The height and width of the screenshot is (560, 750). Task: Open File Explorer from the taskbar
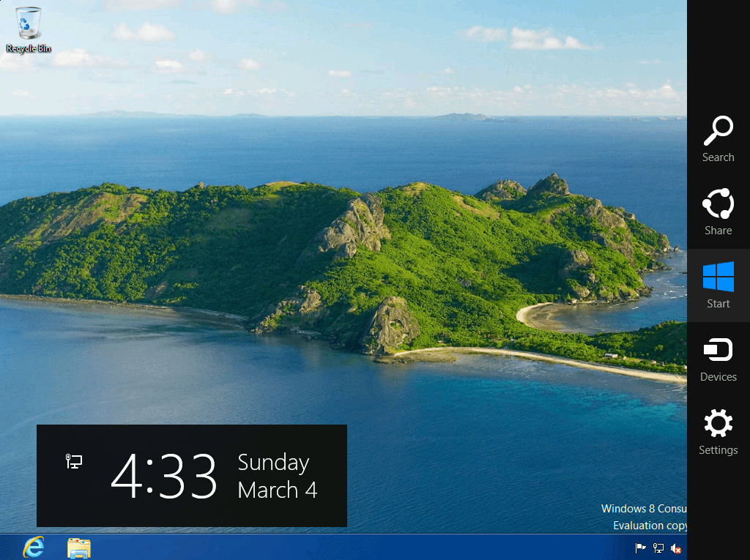point(79,548)
